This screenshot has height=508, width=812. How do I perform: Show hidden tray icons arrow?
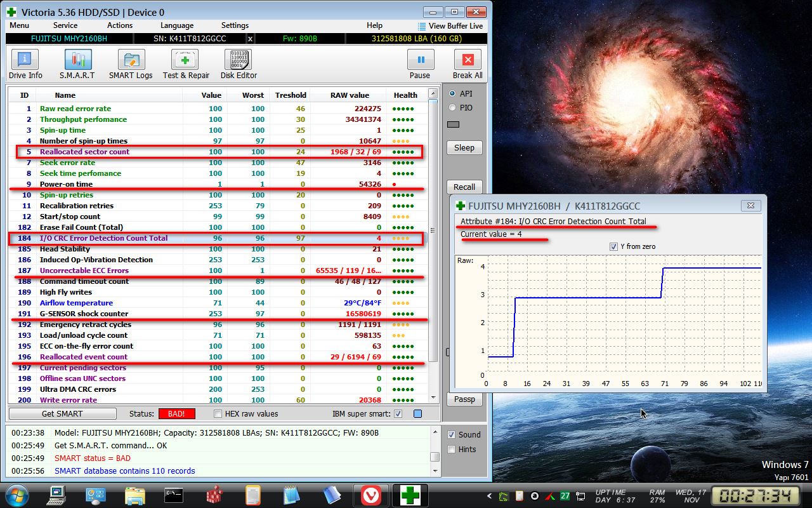click(489, 496)
